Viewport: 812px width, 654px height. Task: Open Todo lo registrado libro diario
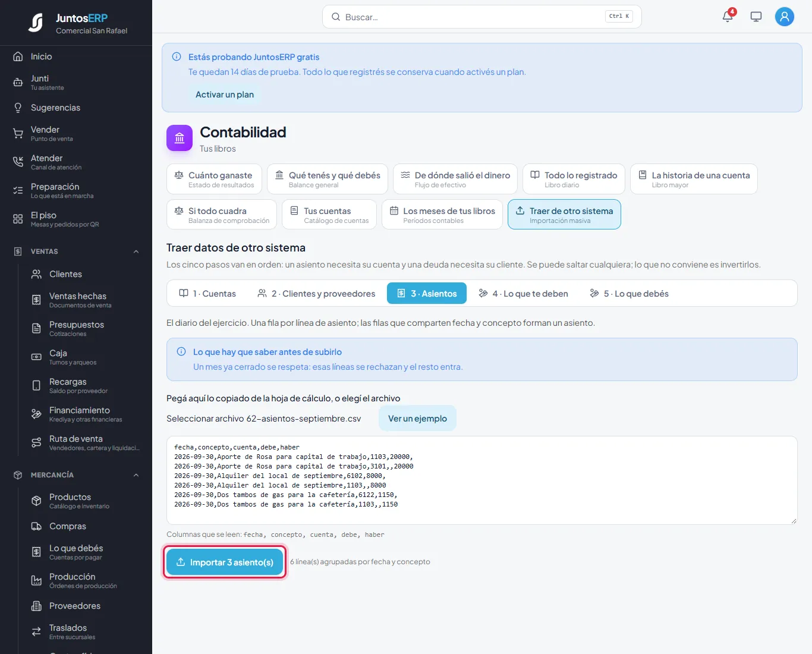(574, 179)
